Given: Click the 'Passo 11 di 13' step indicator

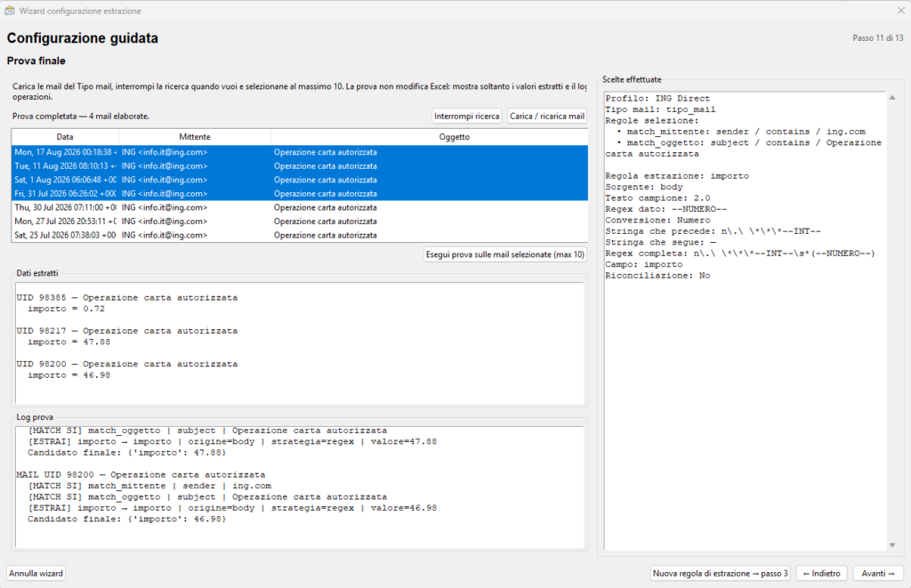Looking at the screenshot, I should coord(878,37).
